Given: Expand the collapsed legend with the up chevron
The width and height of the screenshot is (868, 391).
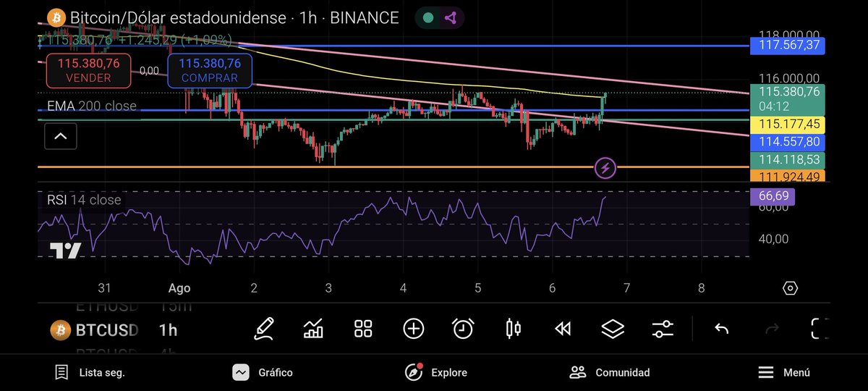Looking at the screenshot, I should 61,135.
